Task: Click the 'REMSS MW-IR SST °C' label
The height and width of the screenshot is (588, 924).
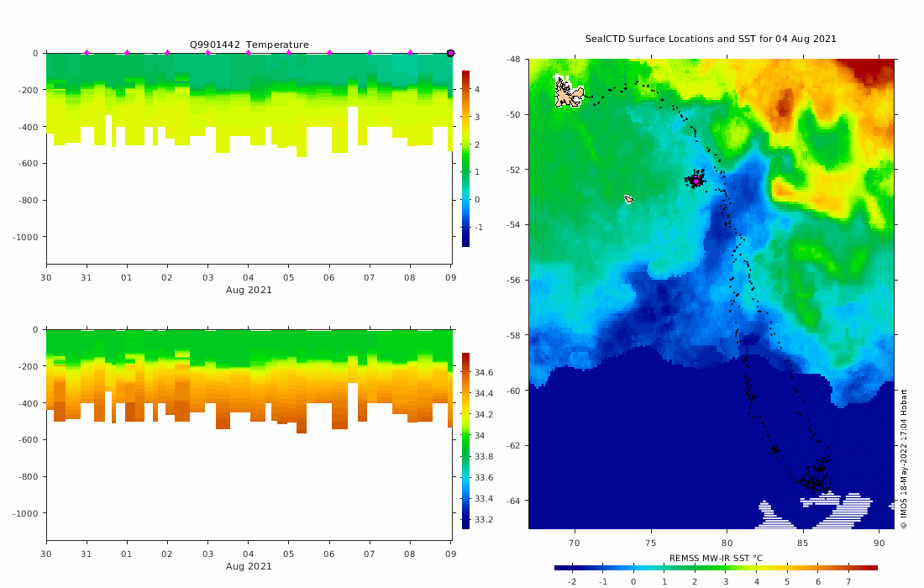Action: 716,558
